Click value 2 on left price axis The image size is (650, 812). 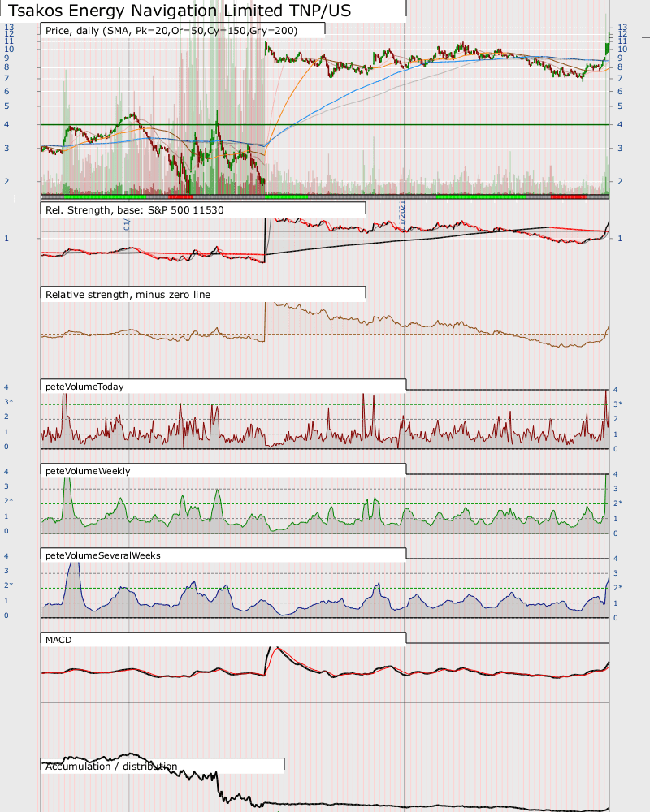pos(6,182)
